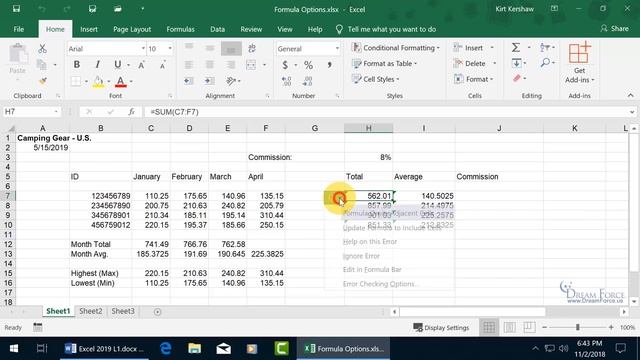Image resolution: width=640 pixels, height=360 pixels.
Task: Click the Tell me what you want search box
Action: [x=386, y=29]
